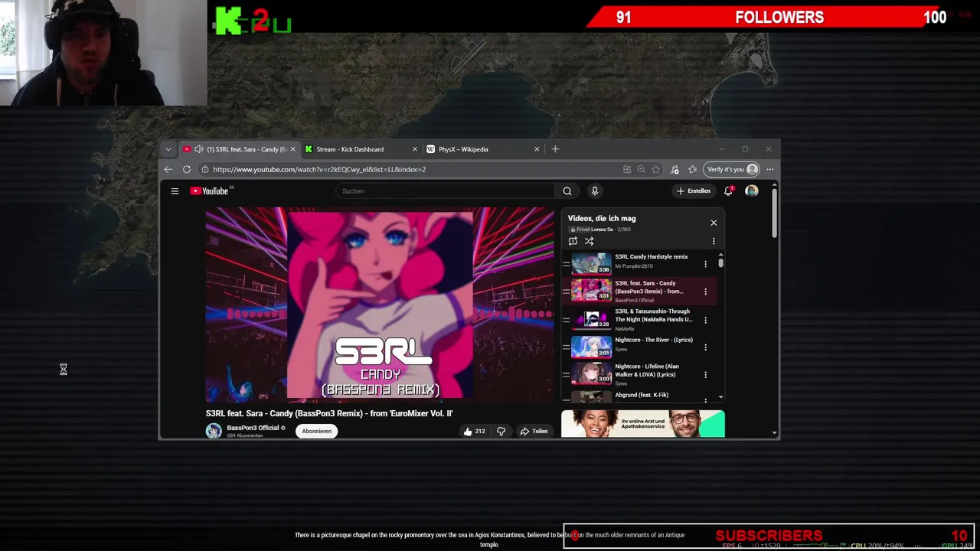Screen dimensions: 980x551
Task: Close the Kick Dashboard tab
Action: point(415,149)
